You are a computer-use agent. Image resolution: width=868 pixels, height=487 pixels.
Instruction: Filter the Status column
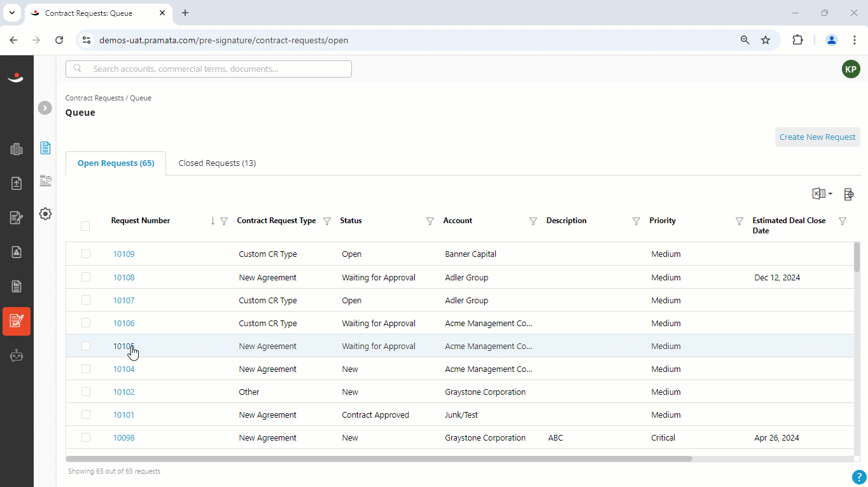click(x=430, y=221)
